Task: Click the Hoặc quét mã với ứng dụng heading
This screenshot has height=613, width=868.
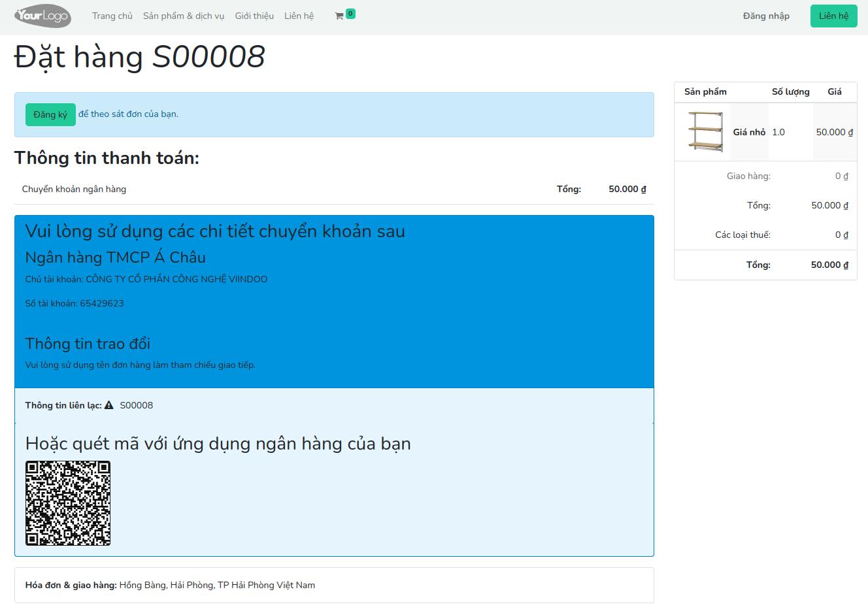Action: coord(218,444)
